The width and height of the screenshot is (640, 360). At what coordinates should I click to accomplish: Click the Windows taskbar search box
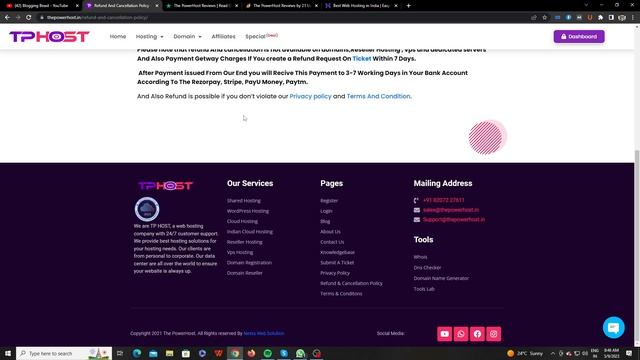click(x=64, y=353)
